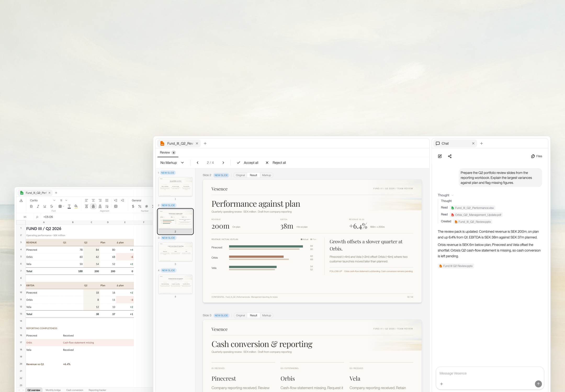This screenshot has width=565, height=392.
Task: Expand the borders dropdown arrow
Action: click(63, 206)
